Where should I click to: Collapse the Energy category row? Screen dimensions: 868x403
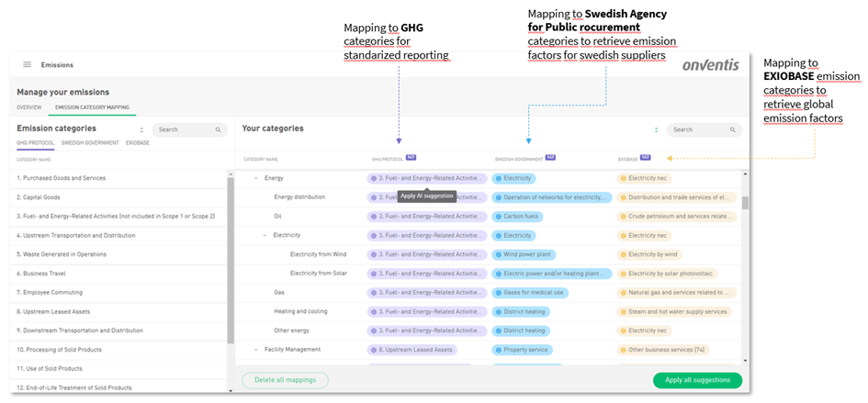pyautogui.click(x=256, y=178)
